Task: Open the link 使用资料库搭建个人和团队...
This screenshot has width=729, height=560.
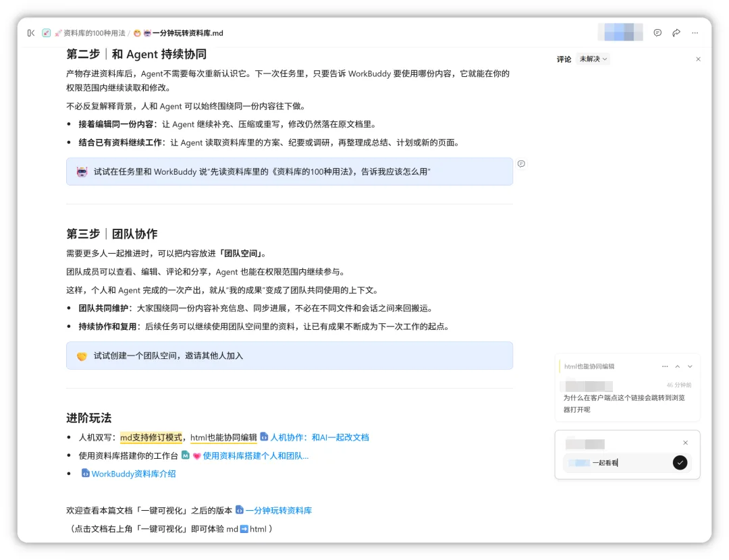Action: click(255, 456)
